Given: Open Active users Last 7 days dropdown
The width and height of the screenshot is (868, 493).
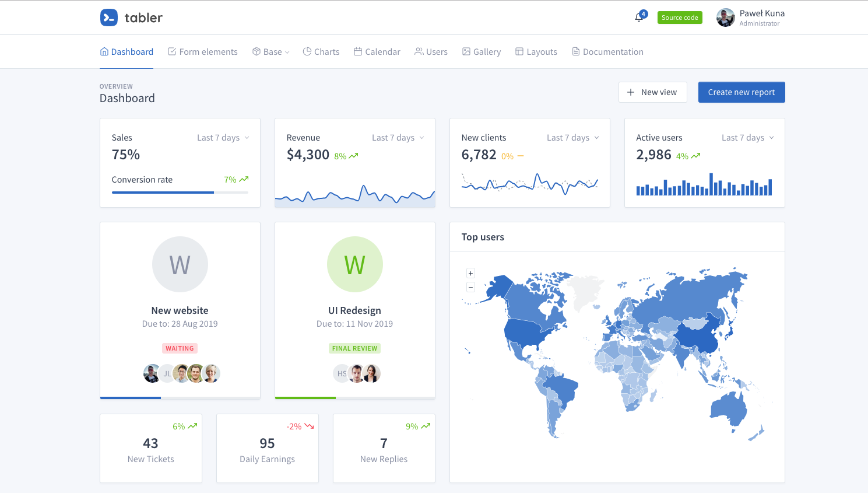Looking at the screenshot, I should 748,138.
